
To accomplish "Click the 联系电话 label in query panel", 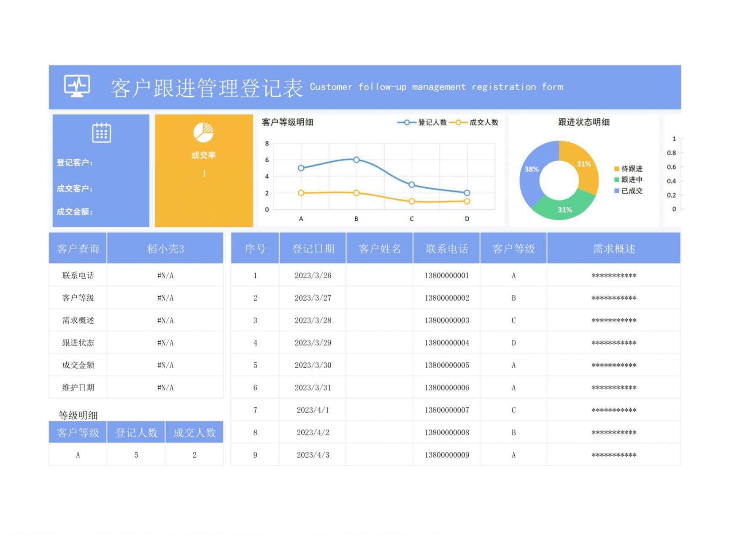I will click(x=78, y=275).
